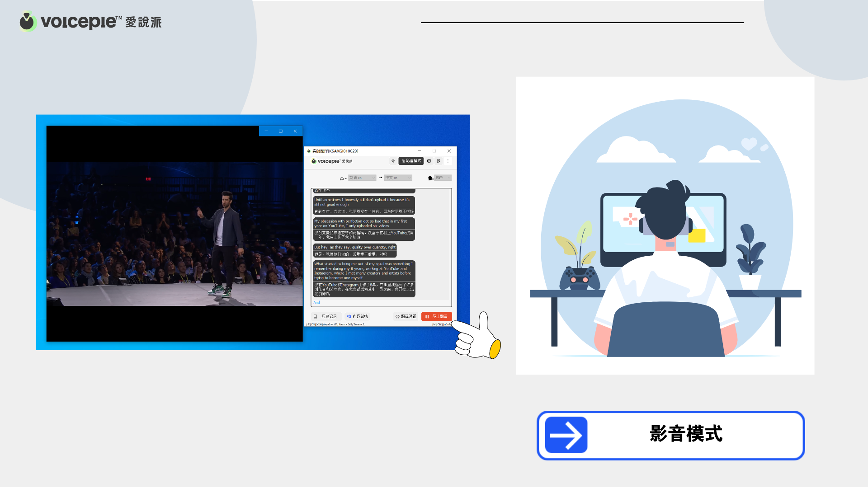Click the large 影音模式 banner label
868x488 pixels.
click(685, 434)
